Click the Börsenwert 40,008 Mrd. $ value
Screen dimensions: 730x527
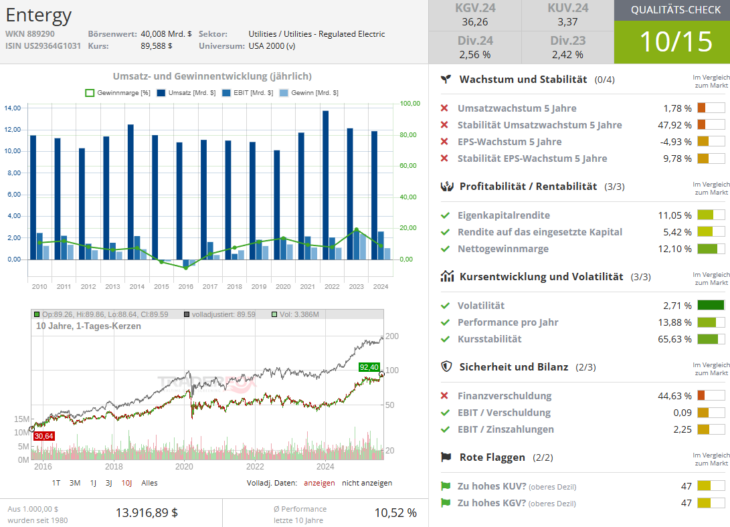(x=166, y=34)
